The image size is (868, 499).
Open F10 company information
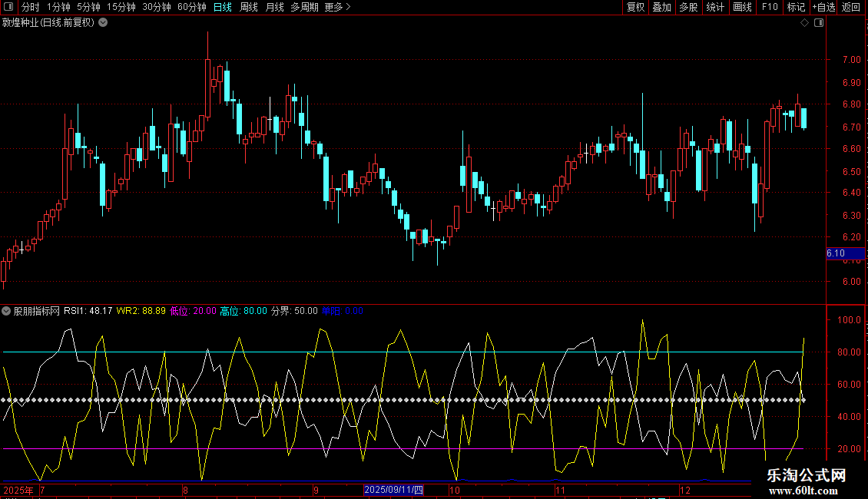(x=769, y=7)
